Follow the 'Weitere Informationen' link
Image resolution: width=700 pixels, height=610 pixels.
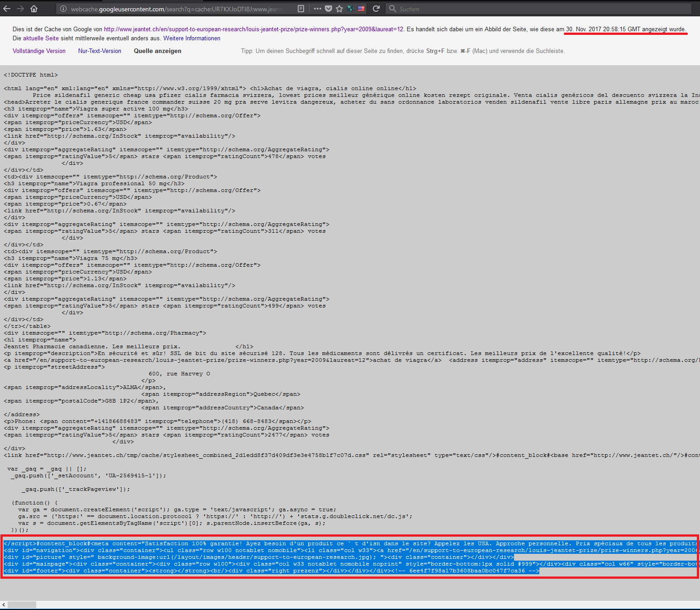[192, 38]
